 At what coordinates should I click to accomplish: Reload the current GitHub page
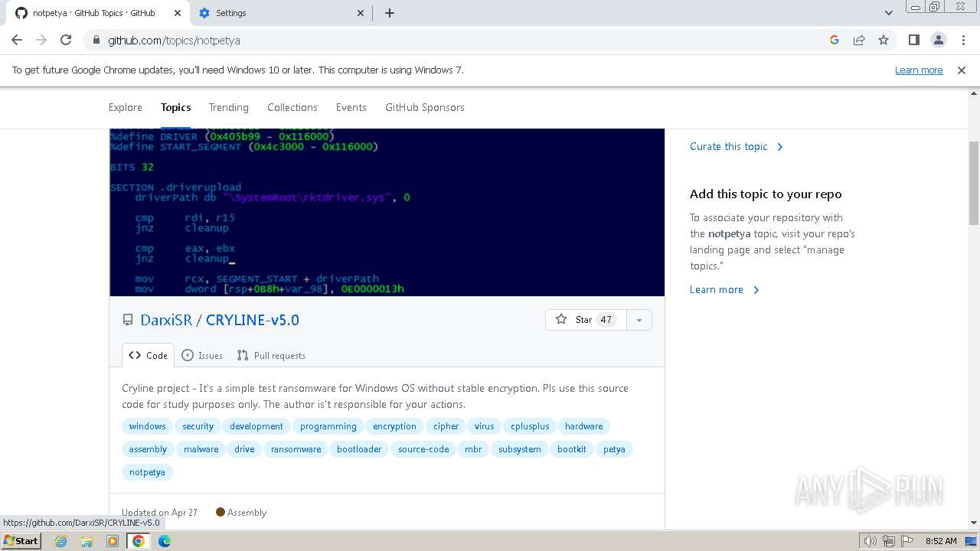[66, 40]
